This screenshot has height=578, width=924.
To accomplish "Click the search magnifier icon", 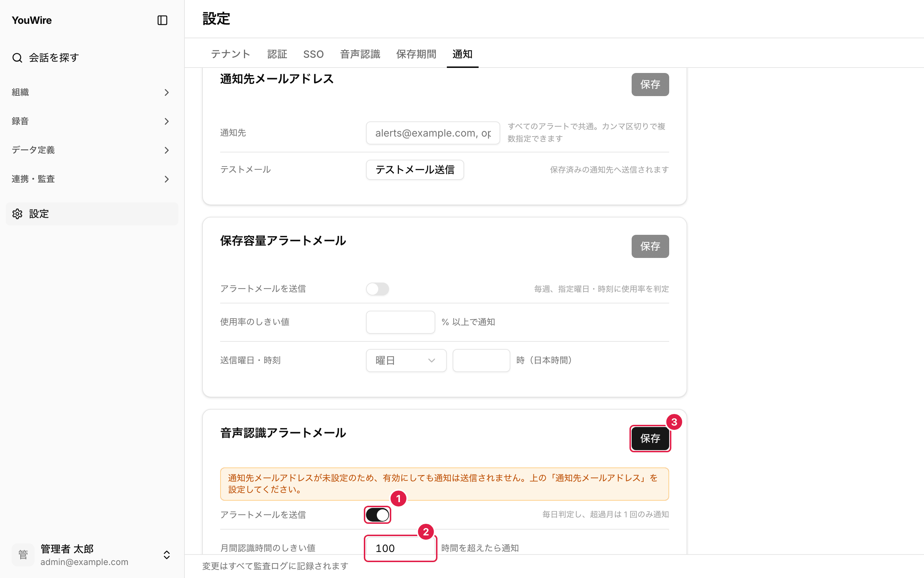I will click(x=17, y=58).
